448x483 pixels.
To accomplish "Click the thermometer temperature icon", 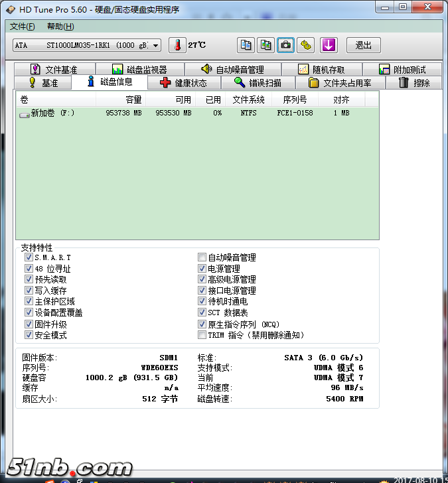I will (177, 45).
